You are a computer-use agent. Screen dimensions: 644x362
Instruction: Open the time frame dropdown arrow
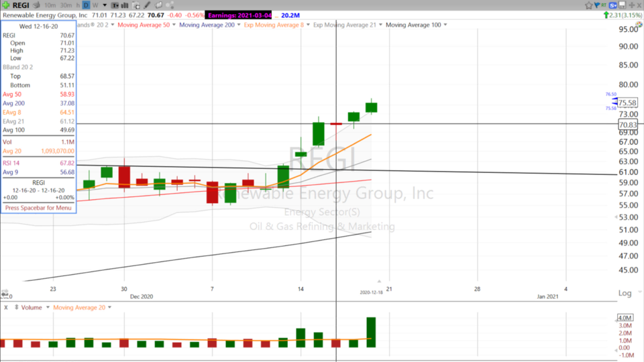[x=105, y=5]
